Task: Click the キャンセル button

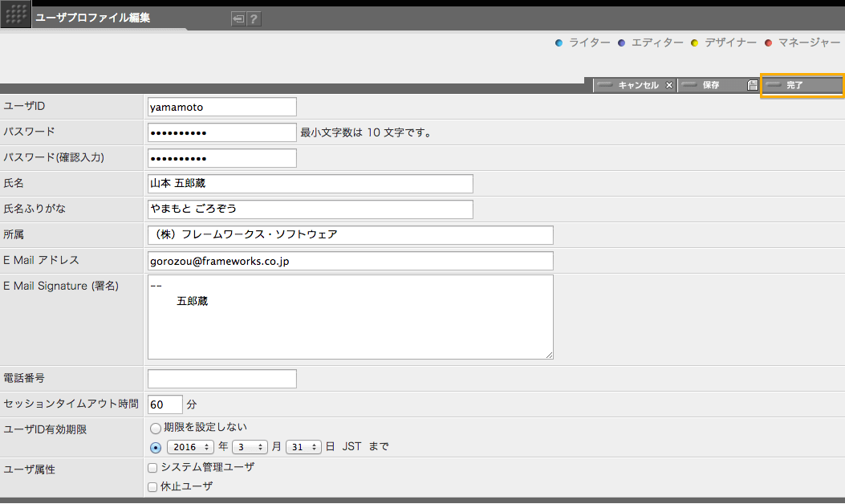Action: 635,85
